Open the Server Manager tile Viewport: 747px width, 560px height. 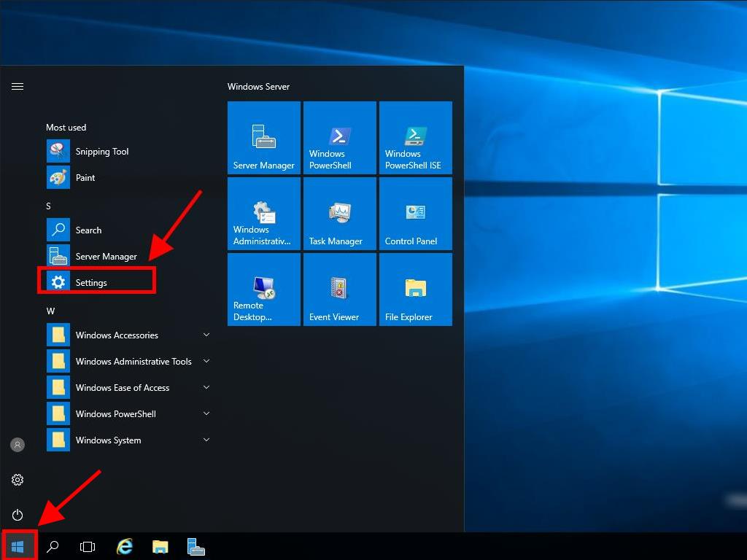tap(264, 138)
